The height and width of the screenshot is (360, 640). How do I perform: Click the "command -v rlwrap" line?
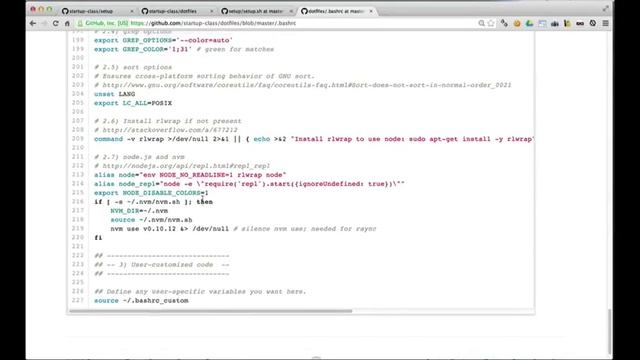point(314,139)
